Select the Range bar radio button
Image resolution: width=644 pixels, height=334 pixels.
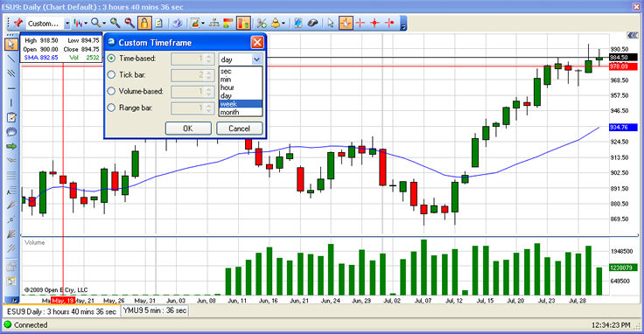(111, 108)
